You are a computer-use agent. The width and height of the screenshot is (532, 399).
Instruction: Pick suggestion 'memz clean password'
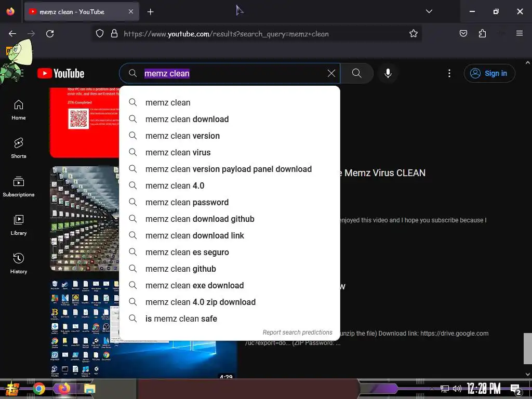coord(230,202)
